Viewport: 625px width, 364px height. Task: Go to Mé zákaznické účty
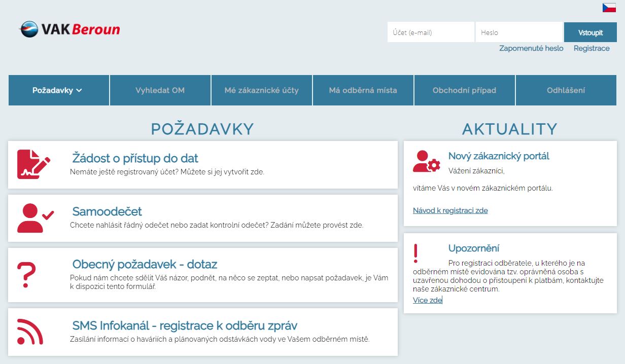(x=261, y=90)
